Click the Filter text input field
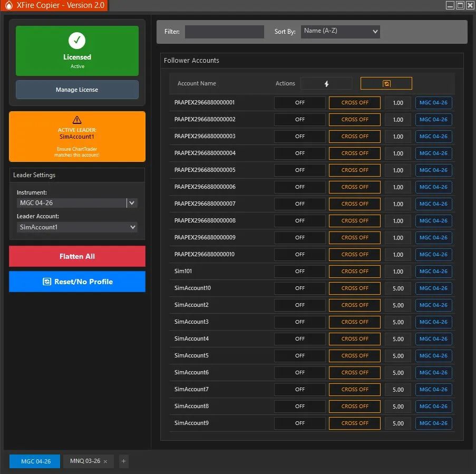The image size is (476, 474). [x=224, y=31]
